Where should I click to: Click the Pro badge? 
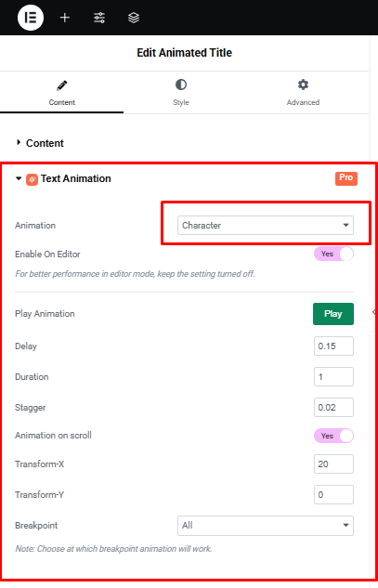pyautogui.click(x=346, y=178)
